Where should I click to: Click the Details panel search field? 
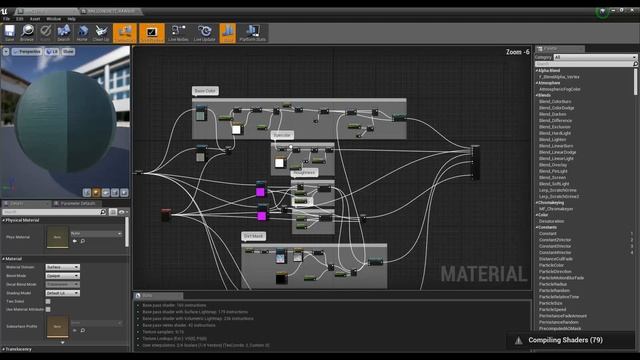pyautogui.click(x=54, y=212)
